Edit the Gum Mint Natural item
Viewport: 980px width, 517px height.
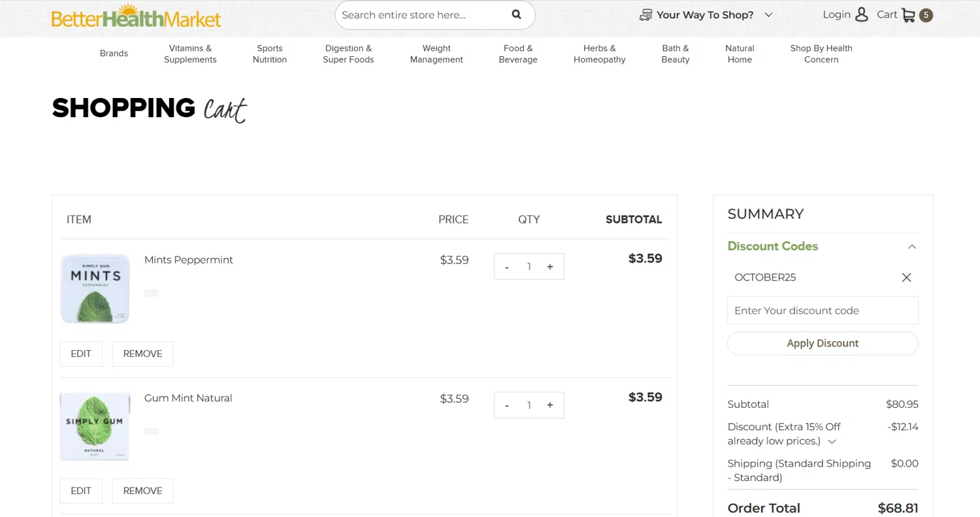[81, 491]
